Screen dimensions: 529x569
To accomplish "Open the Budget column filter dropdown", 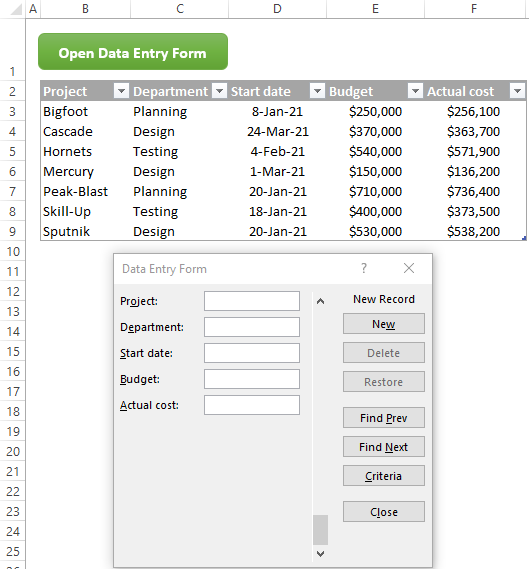I will tap(415, 91).
